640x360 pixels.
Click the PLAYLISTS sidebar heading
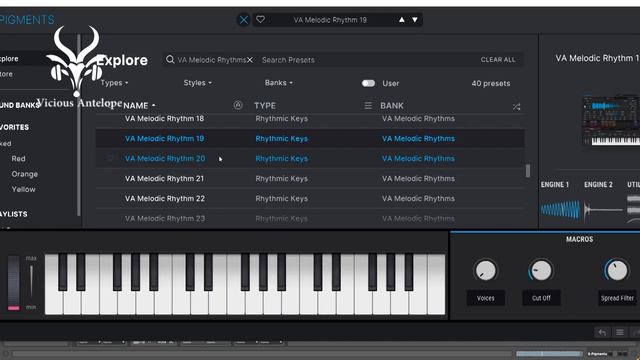(x=13, y=214)
